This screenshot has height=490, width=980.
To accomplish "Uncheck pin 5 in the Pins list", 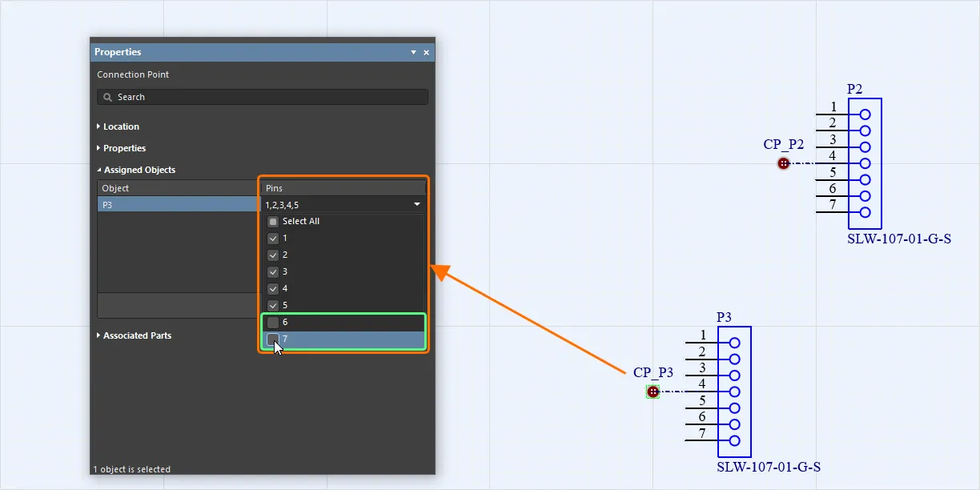I will [273, 305].
